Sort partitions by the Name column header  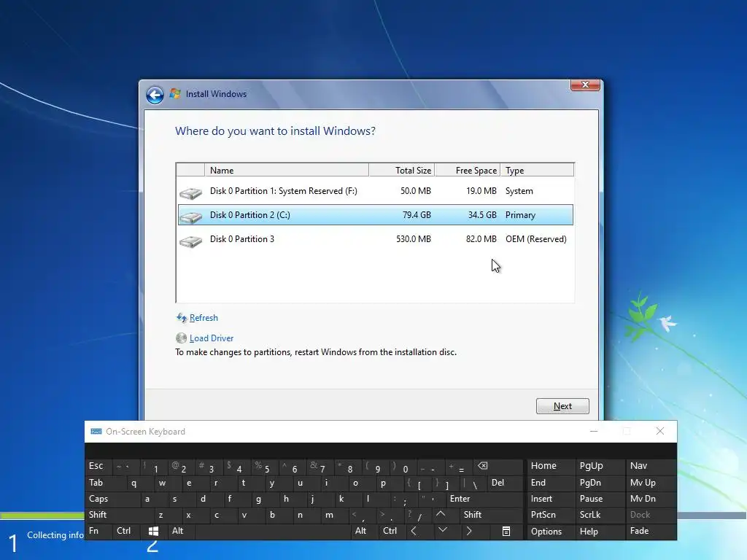coord(286,170)
